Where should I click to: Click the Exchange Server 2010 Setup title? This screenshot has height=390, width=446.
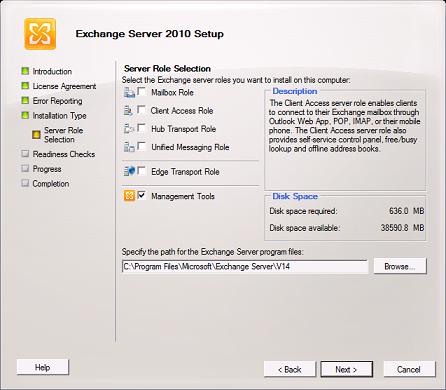coord(150,34)
